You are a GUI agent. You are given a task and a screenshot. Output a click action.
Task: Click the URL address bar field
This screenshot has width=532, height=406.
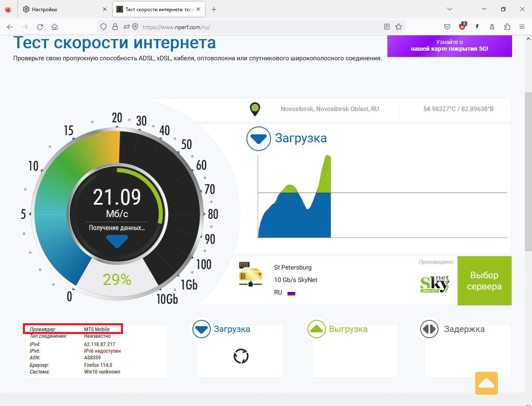coord(258,27)
